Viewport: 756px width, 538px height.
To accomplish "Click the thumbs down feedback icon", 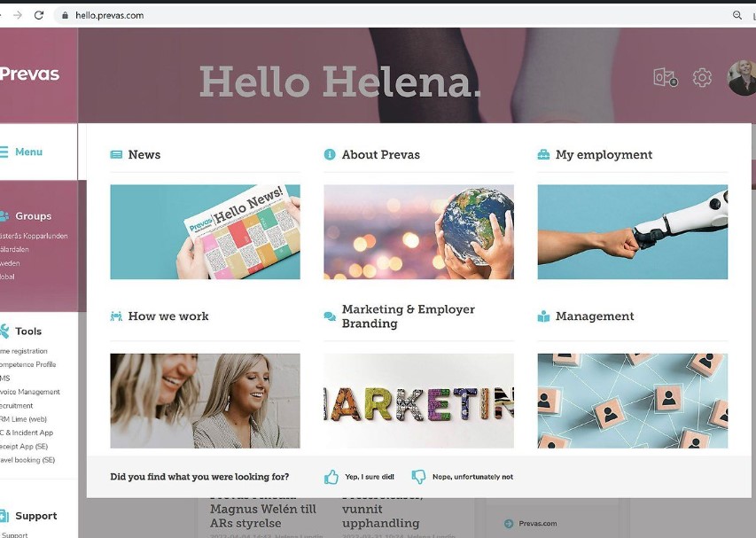I will [418, 477].
